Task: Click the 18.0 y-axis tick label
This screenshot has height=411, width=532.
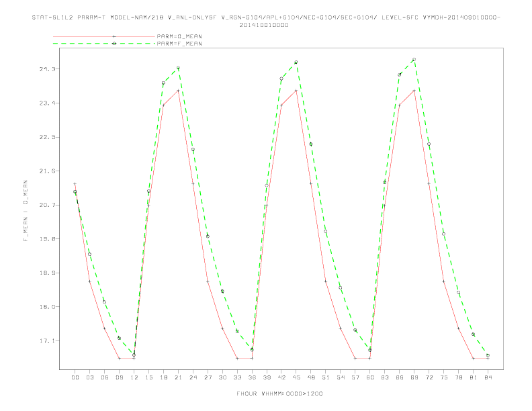Action: tap(46, 306)
